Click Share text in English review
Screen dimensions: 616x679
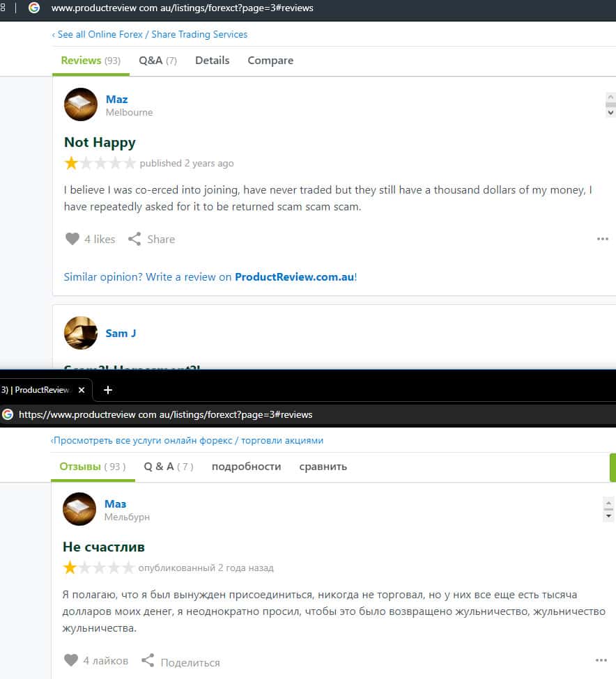161,240
